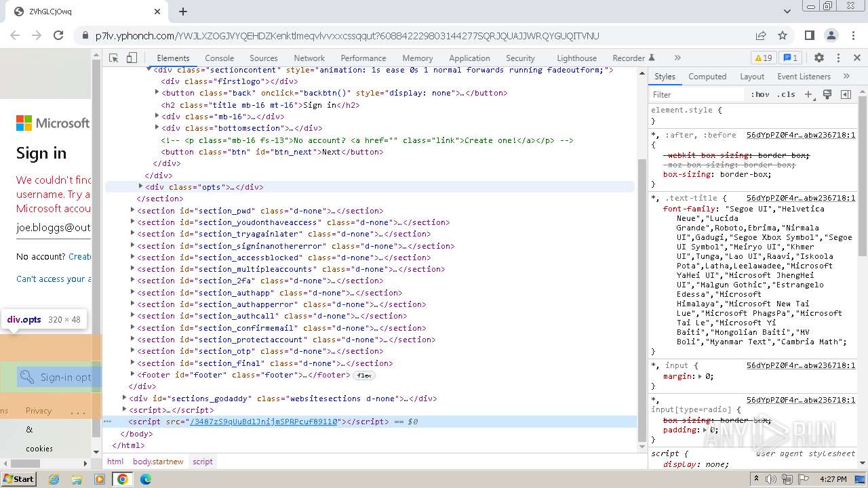Image resolution: width=868 pixels, height=488 pixels.
Task: Go back to the previous page
Action: pyautogui.click(x=16, y=36)
